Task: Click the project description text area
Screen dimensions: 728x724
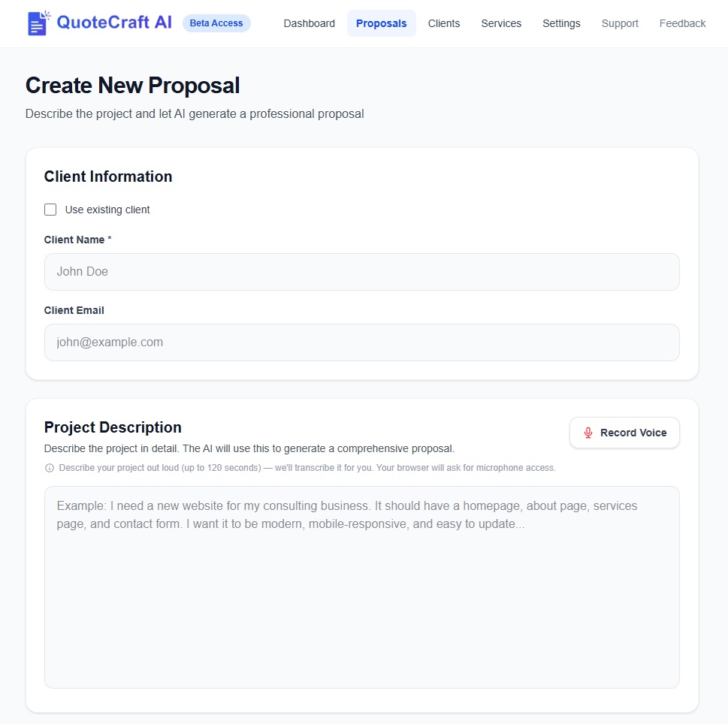Action: [362, 587]
